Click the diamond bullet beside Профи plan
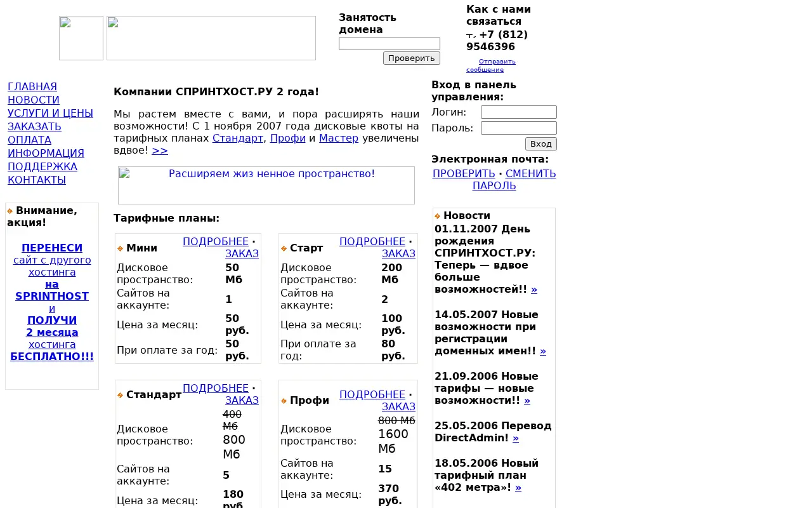The width and height of the screenshot is (812, 508). click(x=284, y=401)
